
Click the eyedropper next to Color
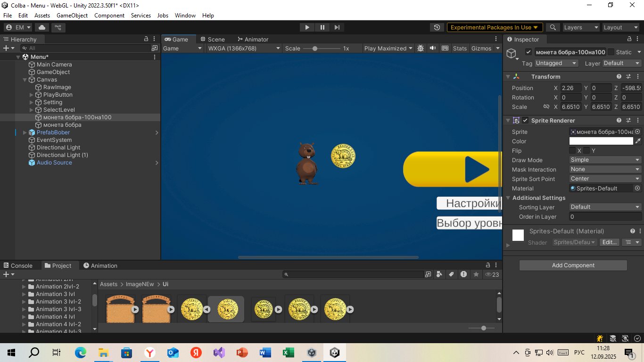click(638, 141)
